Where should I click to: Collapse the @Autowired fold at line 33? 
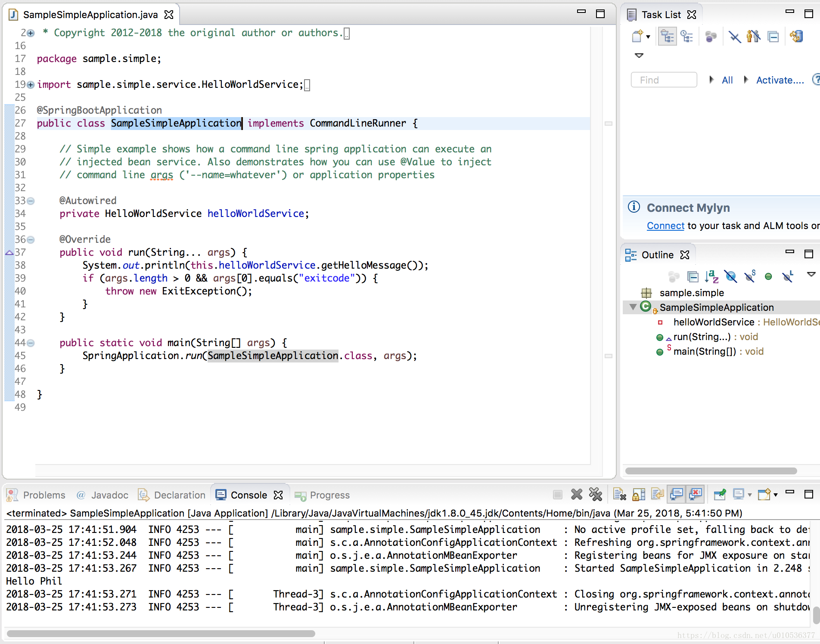[x=31, y=201]
